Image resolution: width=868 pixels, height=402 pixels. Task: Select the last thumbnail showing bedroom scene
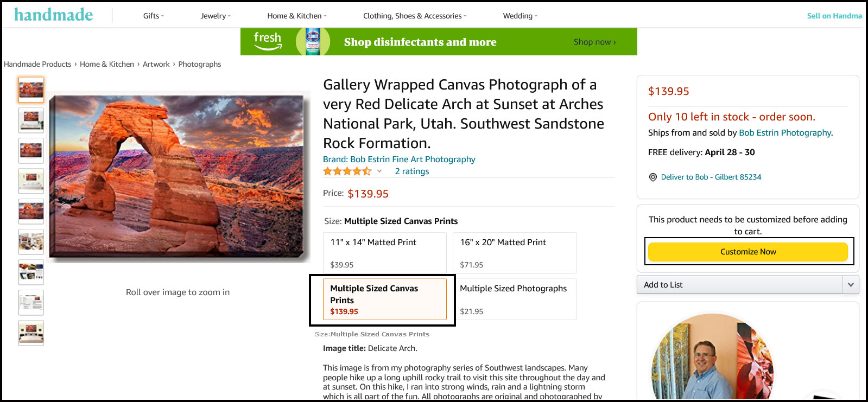tap(31, 333)
